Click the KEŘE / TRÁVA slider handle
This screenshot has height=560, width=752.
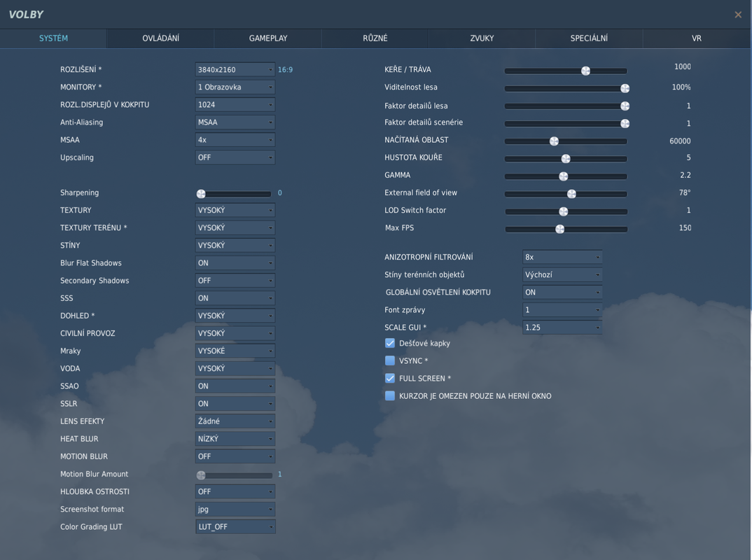point(585,71)
